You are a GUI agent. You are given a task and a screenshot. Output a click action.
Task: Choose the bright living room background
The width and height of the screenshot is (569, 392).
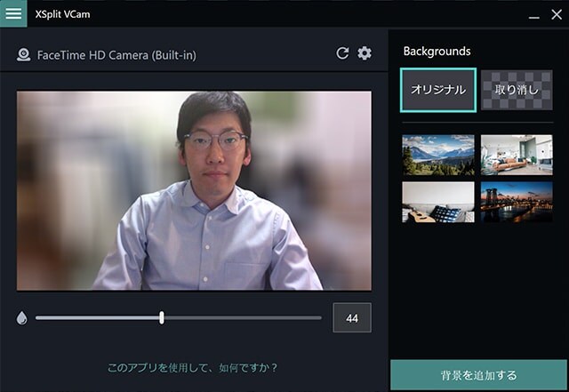coord(517,155)
